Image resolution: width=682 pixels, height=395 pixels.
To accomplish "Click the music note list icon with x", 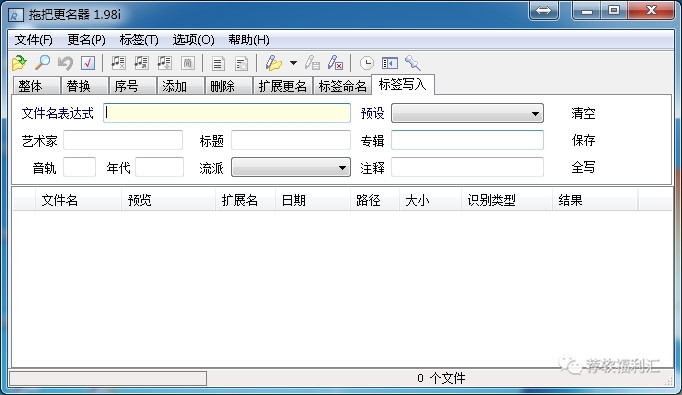I will pyautogui.click(x=118, y=63).
